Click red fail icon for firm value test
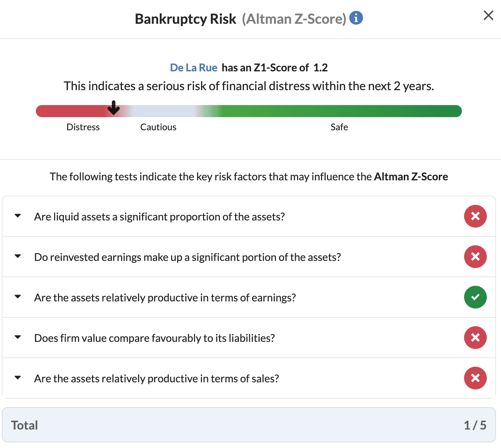Screen dimensions: 501x448 point(475,338)
